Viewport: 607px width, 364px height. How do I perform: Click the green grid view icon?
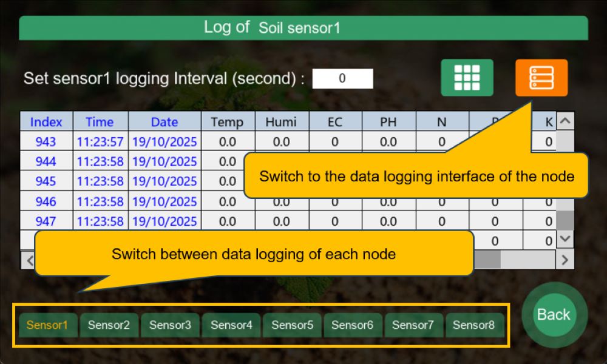tap(467, 78)
